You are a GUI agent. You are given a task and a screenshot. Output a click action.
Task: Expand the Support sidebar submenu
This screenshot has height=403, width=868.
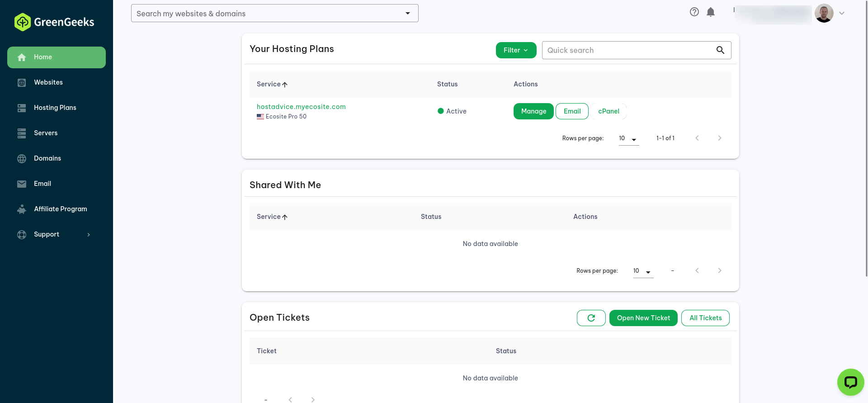click(89, 234)
